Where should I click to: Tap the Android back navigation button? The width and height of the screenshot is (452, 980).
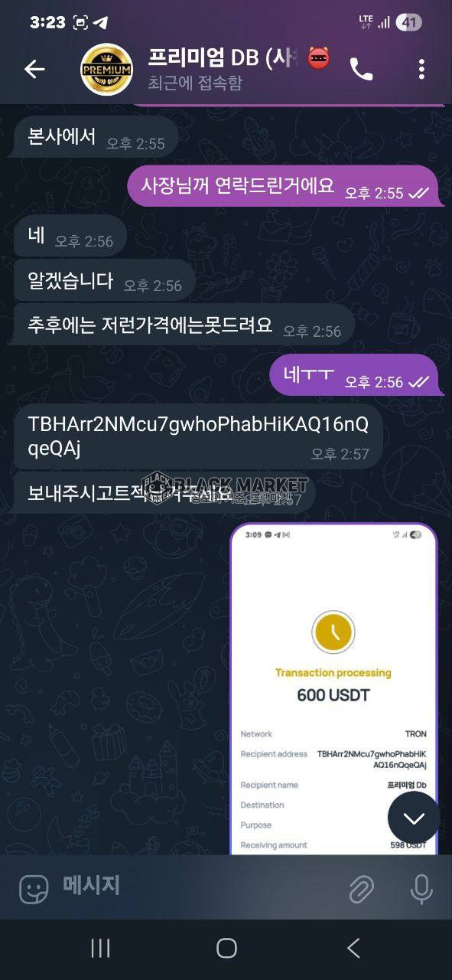coord(353,948)
